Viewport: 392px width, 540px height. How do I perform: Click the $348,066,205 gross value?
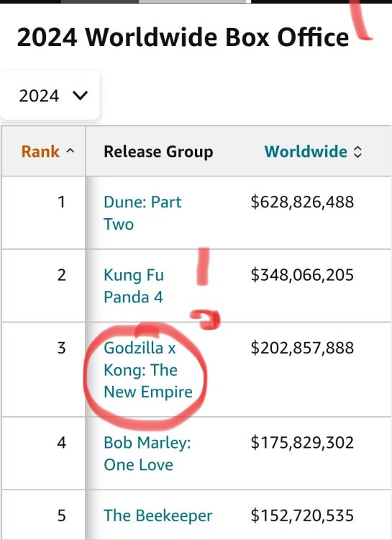tap(302, 275)
